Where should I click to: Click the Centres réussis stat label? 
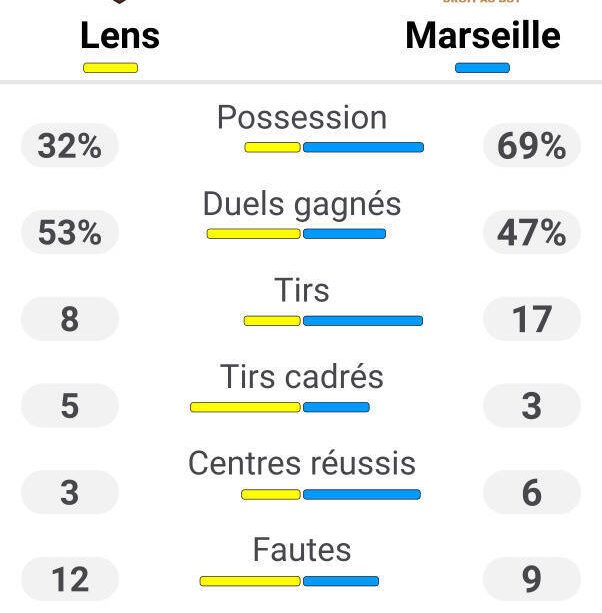(301, 464)
